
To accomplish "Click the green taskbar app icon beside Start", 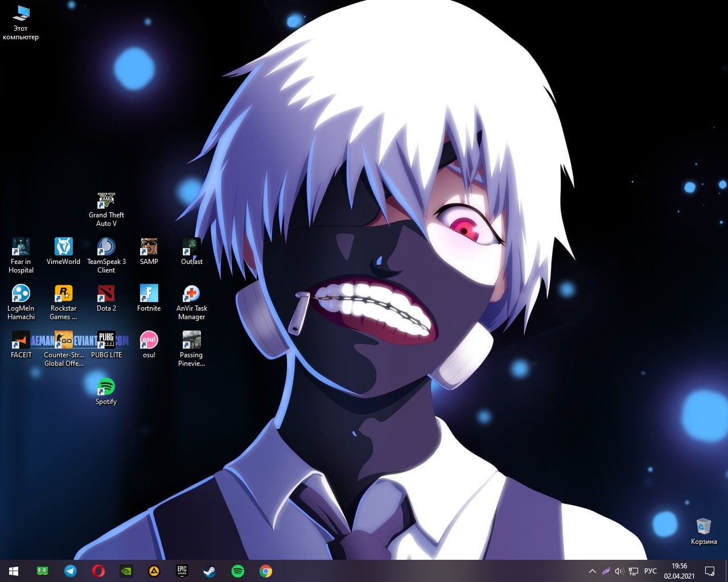I will 43,571.
